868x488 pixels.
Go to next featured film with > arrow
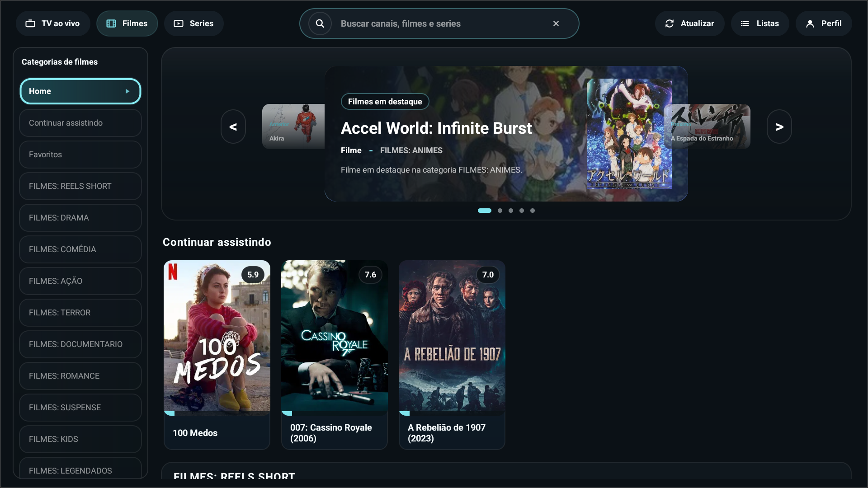coord(779,127)
